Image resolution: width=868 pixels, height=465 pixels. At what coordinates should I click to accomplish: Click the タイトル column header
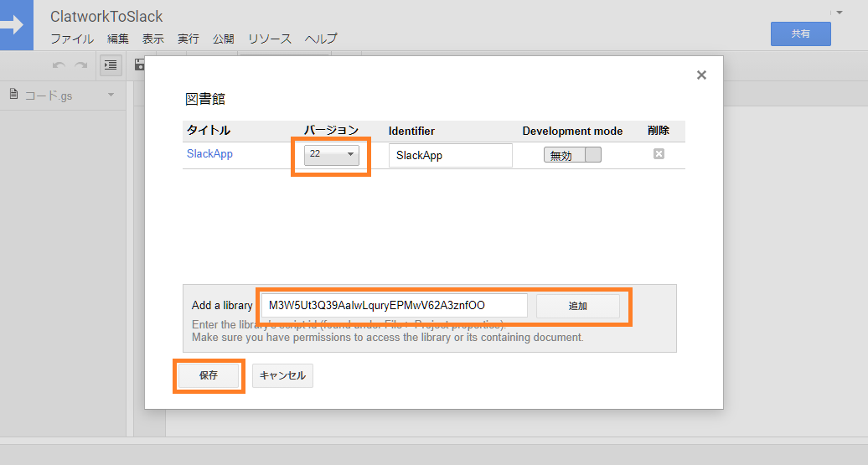[x=209, y=131]
